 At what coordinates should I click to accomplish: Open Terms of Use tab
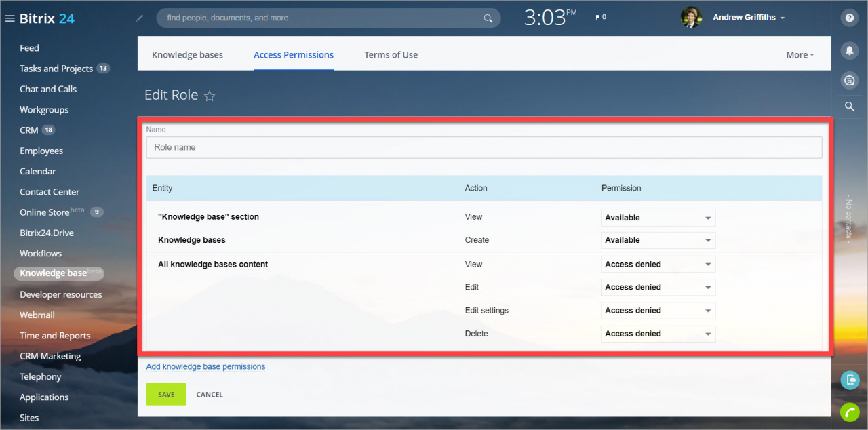(391, 55)
